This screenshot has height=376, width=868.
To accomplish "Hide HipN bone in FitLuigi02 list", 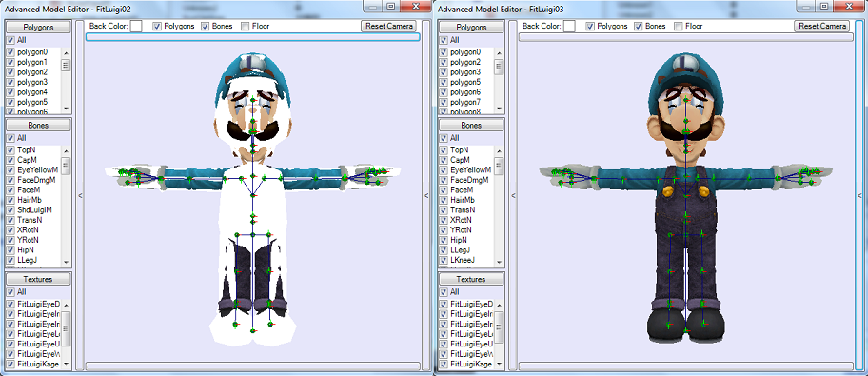I will coord(10,250).
